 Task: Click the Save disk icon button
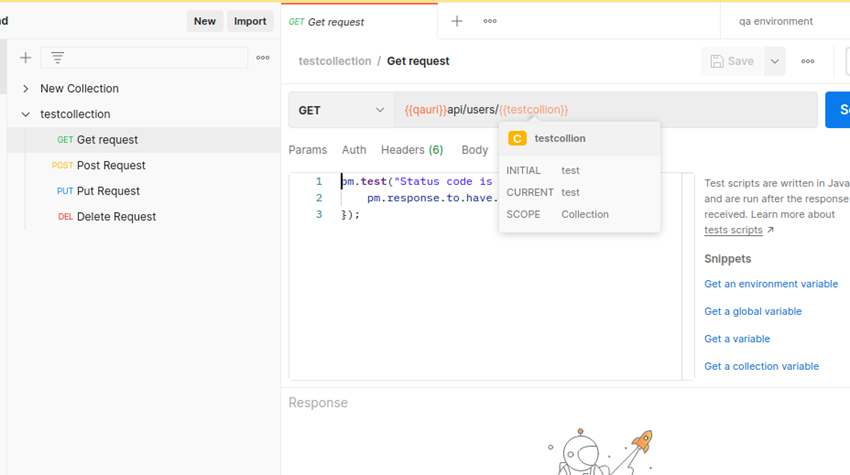point(732,61)
